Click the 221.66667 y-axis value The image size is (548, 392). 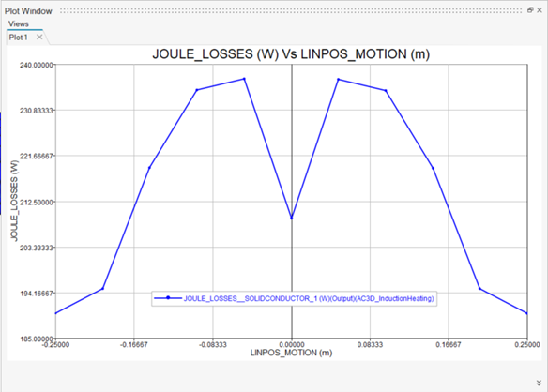click(x=37, y=156)
